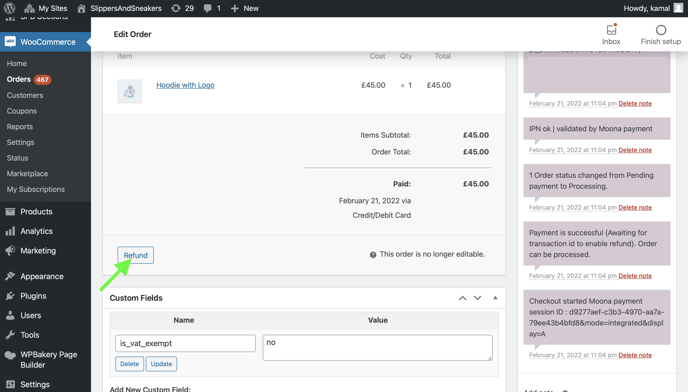This screenshot has height=392, width=688.
Task: Click the Marketing megaphone icon
Action: point(10,251)
